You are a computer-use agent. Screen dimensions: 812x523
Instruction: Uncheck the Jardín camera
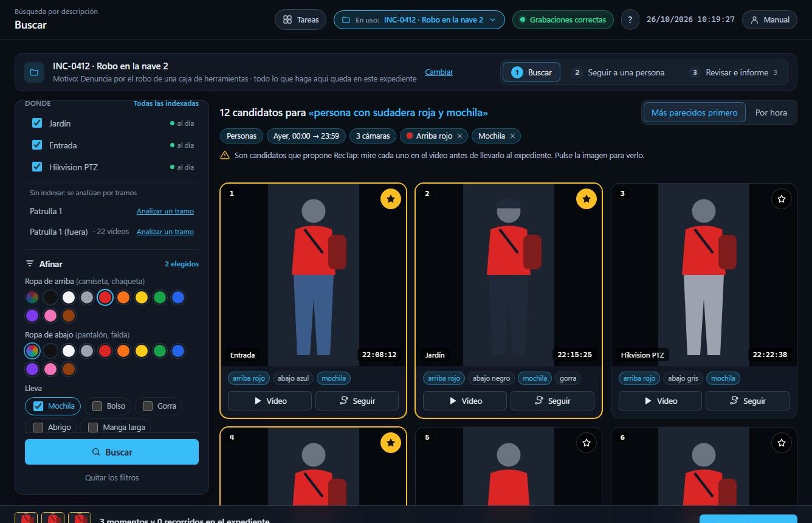point(36,123)
